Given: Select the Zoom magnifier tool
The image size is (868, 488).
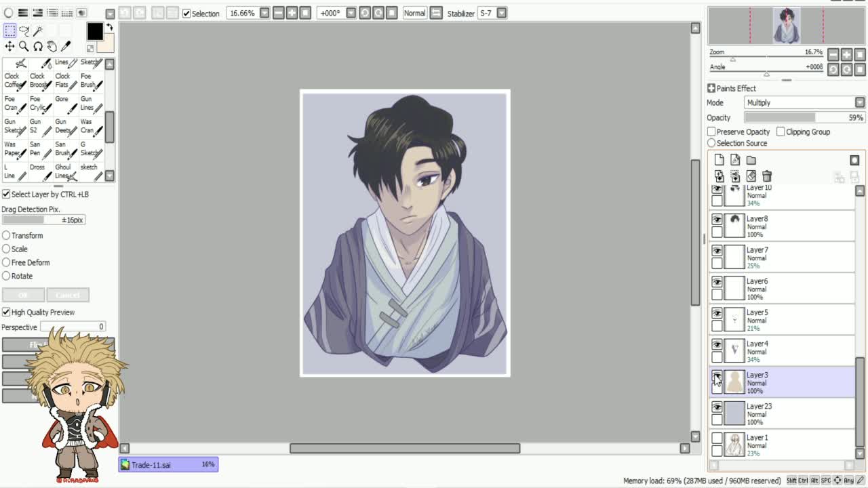Looking at the screenshot, I should 24,46.
